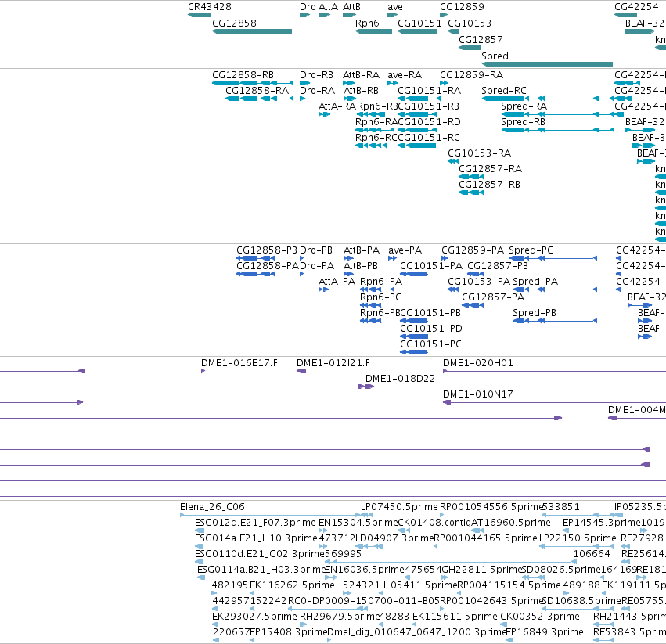Click EST label EK293027.5prime
The width and height of the screenshot is (666, 644).
254,617
